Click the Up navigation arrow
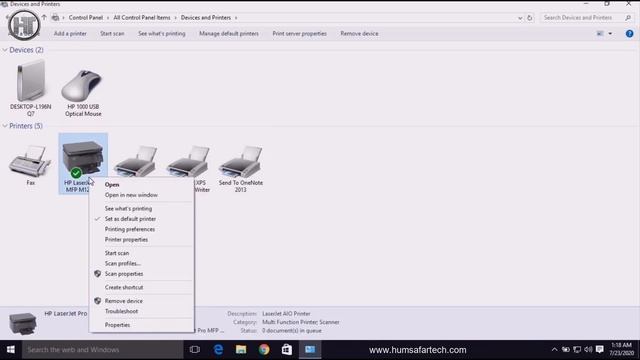The image size is (640, 360). coord(44,18)
